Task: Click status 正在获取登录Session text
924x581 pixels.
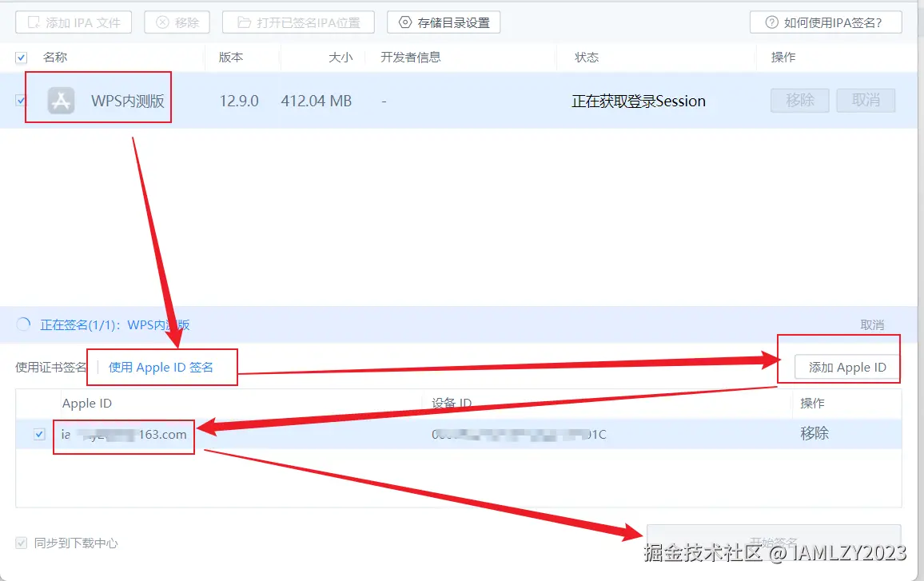Action: [638, 101]
